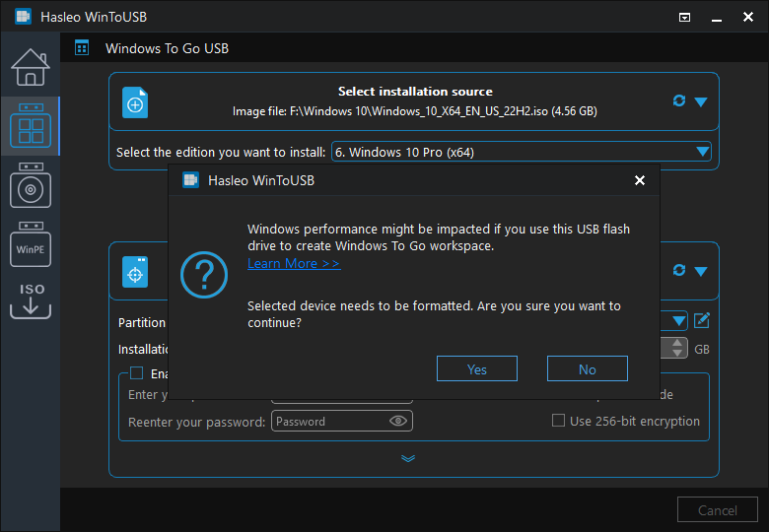Decline formatting with No button
This screenshot has width=769, height=532.
pos(587,368)
